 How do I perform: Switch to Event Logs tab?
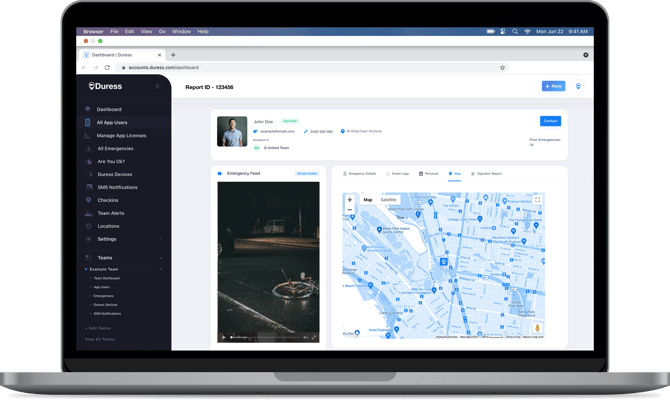[398, 174]
